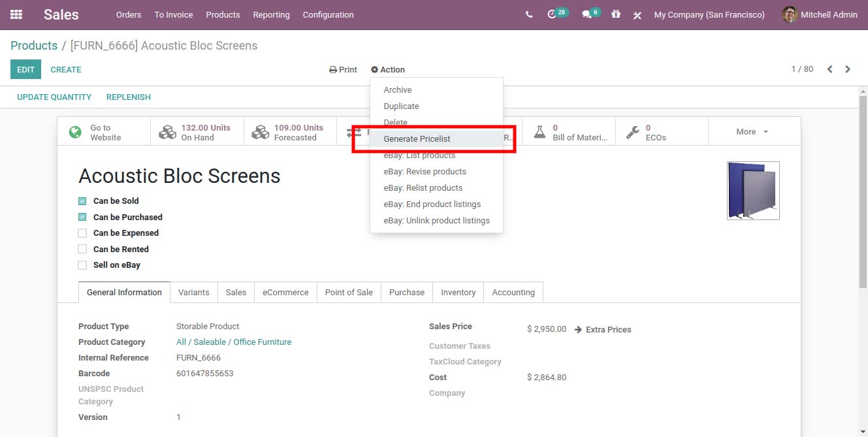
Task: Switch to General Information tab
Action: pyautogui.click(x=124, y=293)
